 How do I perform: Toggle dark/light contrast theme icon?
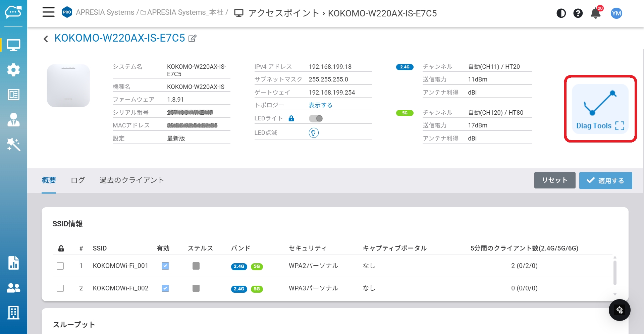561,13
